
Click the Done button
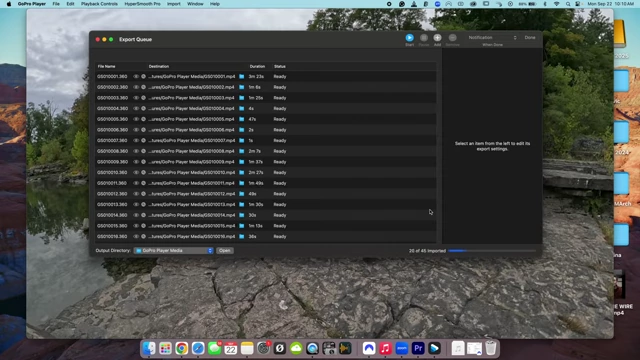pyautogui.click(x=530, y=38)
